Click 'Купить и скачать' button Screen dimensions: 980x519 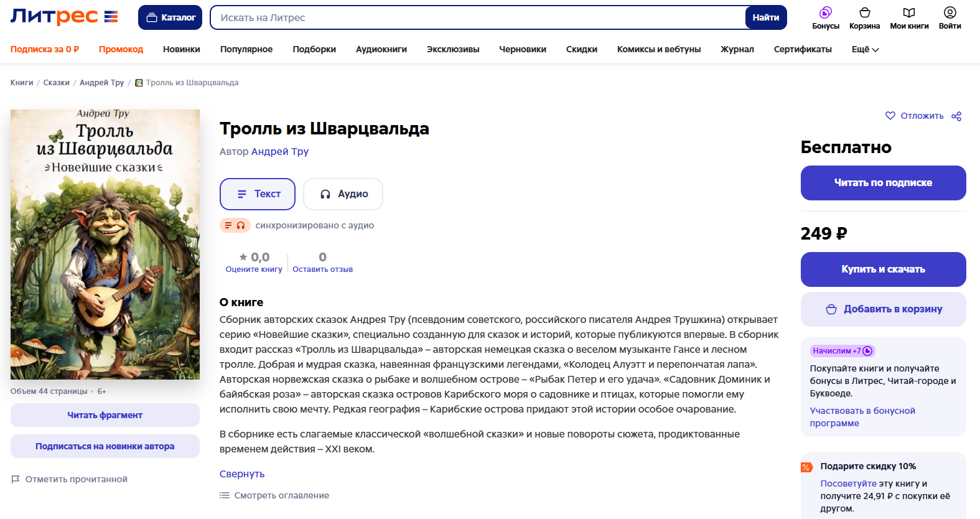[883, 269]
